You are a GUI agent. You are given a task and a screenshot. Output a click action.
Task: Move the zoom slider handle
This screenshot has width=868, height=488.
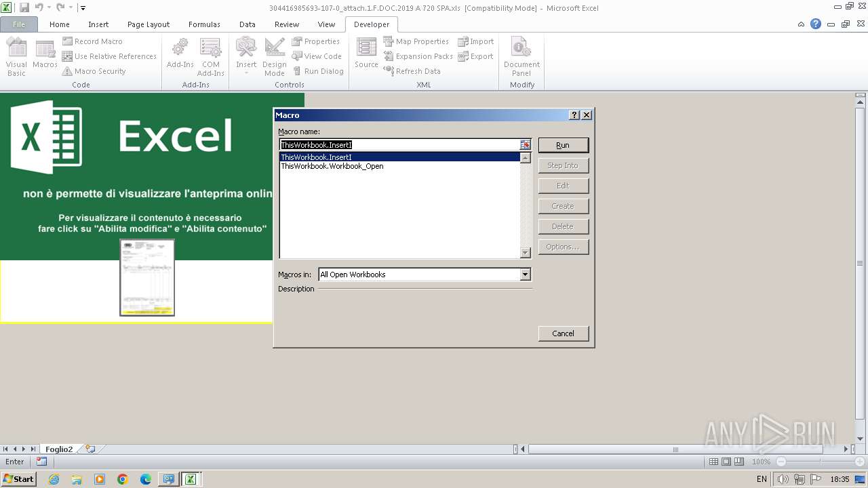coord(820,462)
